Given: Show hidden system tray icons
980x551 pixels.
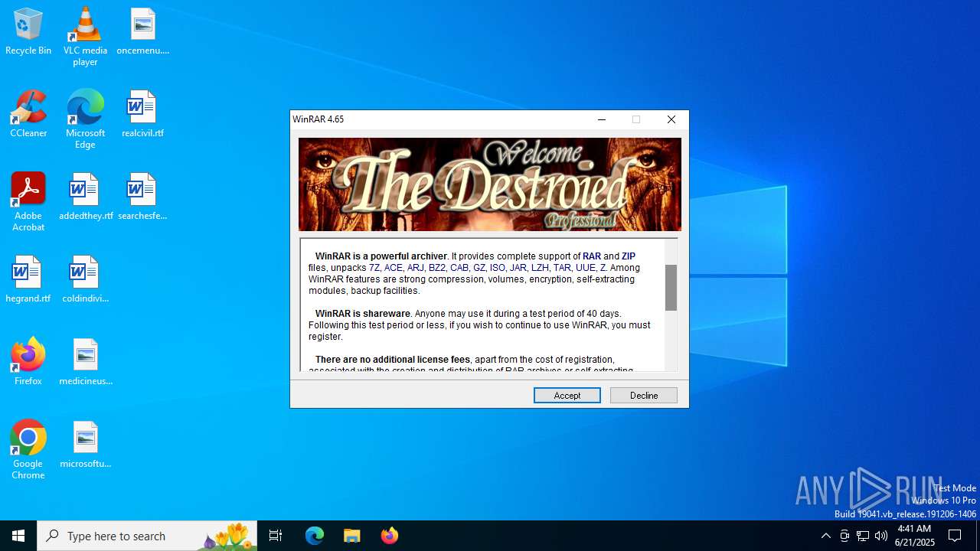Looking at the screenshot, I should 825,536.
